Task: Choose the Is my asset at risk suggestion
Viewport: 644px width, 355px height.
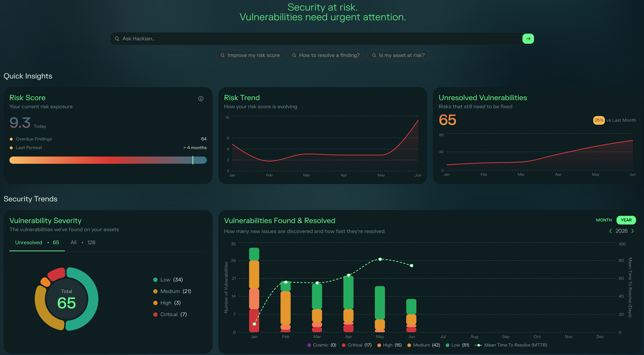Action: click(398, 55)
